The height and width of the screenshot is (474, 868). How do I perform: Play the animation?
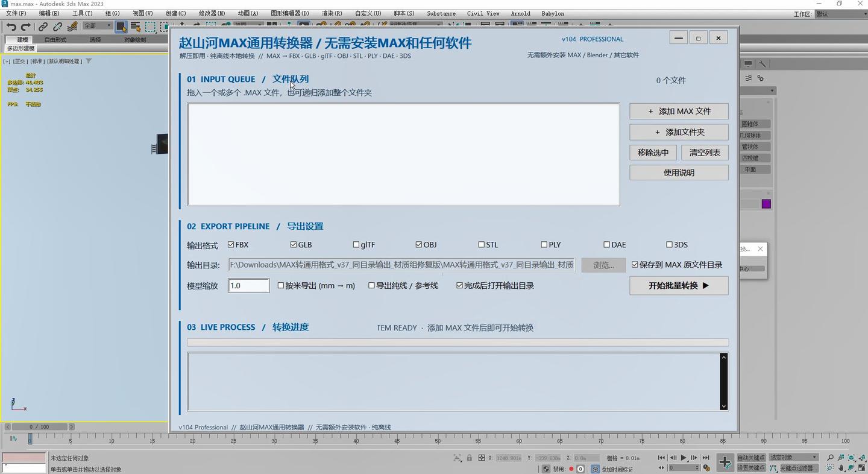pyautogui.click(x=684, y=458)
